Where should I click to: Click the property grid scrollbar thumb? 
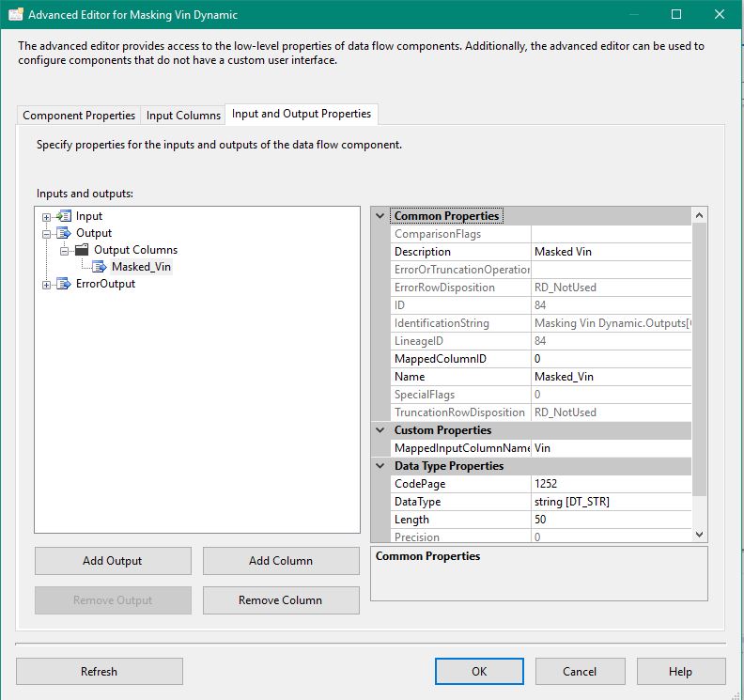pos(699,359)
